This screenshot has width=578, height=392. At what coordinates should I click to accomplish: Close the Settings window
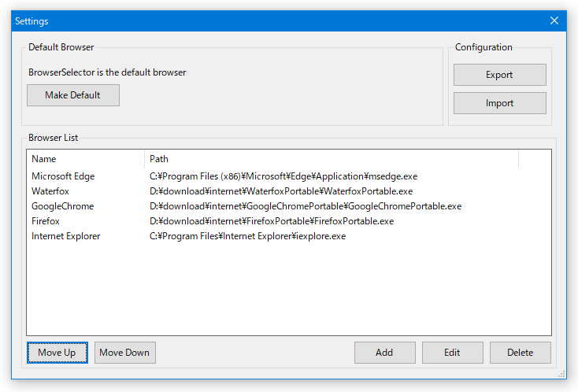click(554, 20)
